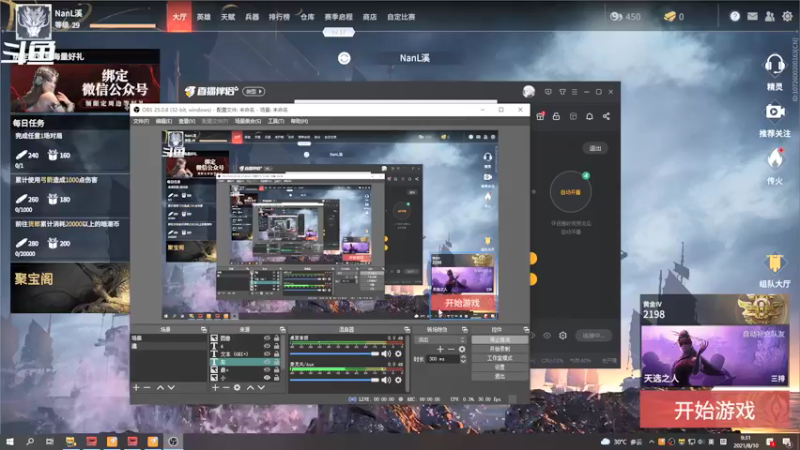Open OBS 工具(T) menu
The image size is (800, 450).
pos(276,121)
